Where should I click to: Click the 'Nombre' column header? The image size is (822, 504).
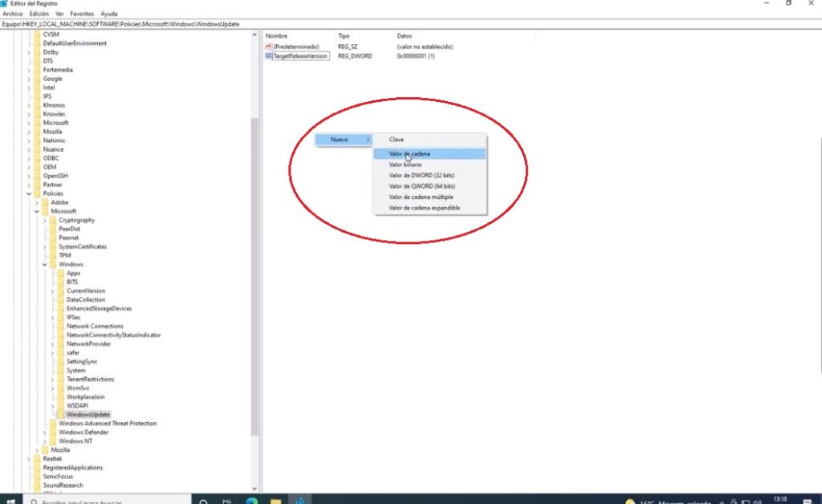tap(277, 36)
